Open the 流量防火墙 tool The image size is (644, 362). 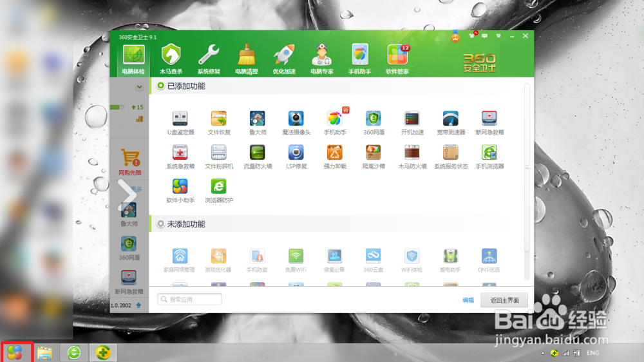pos(258,157)
